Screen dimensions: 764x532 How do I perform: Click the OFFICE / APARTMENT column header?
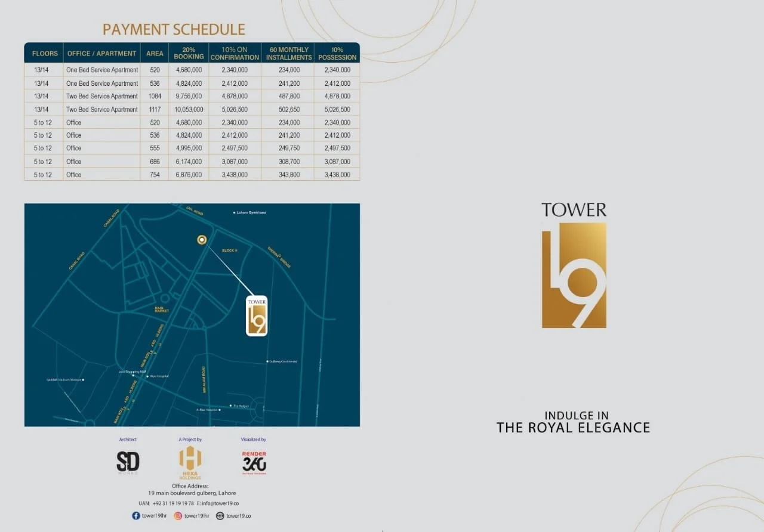[x=101, y=53]
